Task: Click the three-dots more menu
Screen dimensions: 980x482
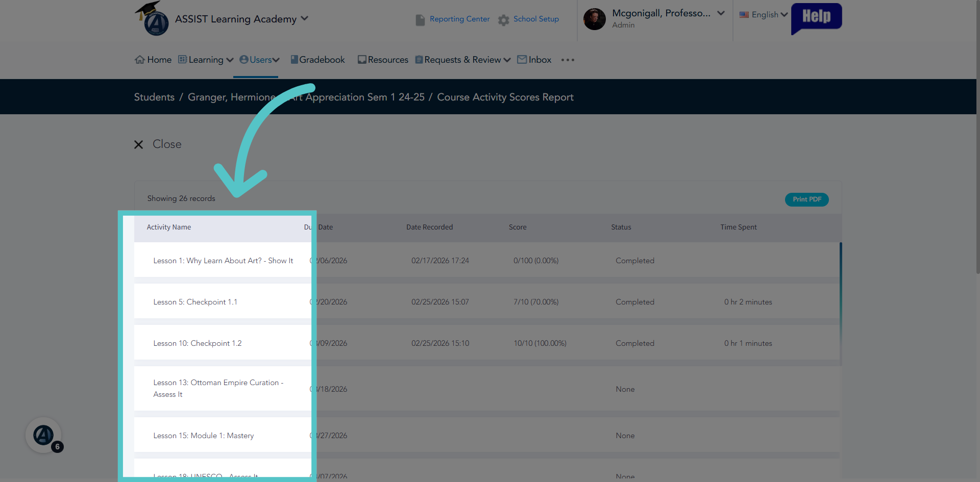Action: tap(568, 60)
